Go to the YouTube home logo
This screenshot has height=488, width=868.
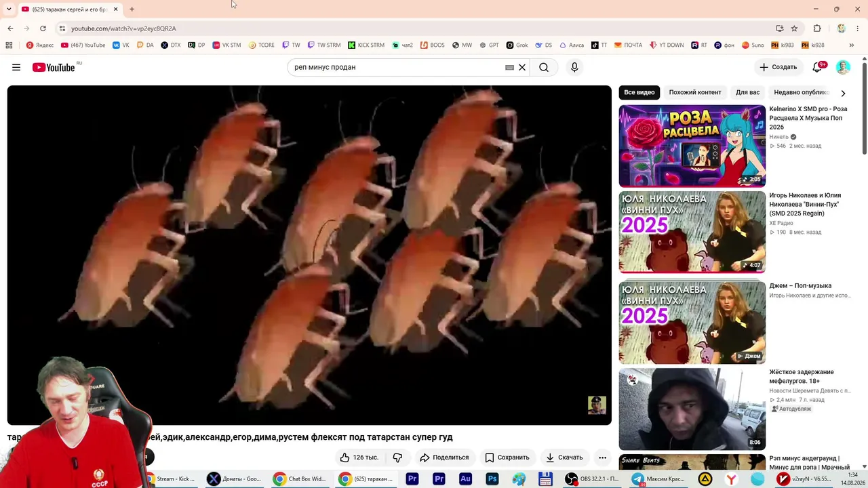click(x=54, y=67)
